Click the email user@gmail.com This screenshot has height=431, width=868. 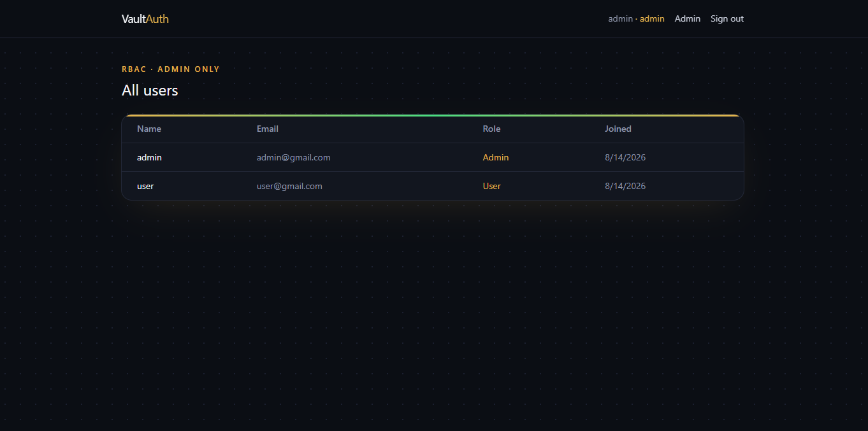[x=289, y=186]
